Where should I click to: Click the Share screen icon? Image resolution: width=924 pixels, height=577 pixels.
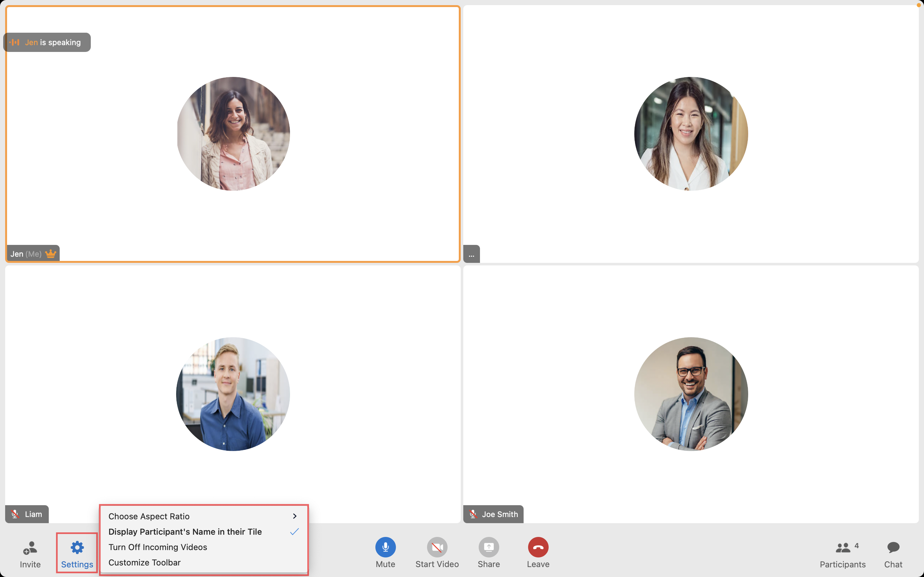click(488, 548)
